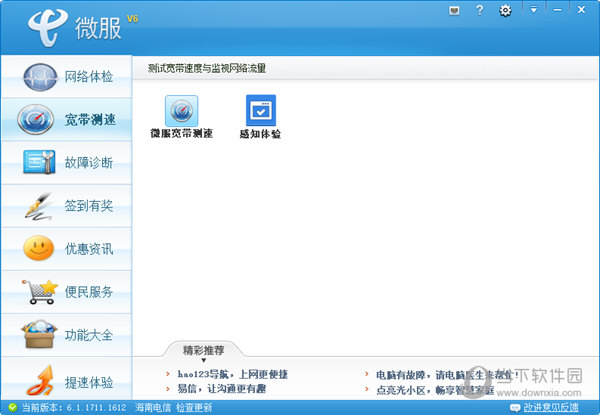This screenshot has width=600, height=415.
Task: Click the China Telecom 微服 logo
Action: coord(75,28)
